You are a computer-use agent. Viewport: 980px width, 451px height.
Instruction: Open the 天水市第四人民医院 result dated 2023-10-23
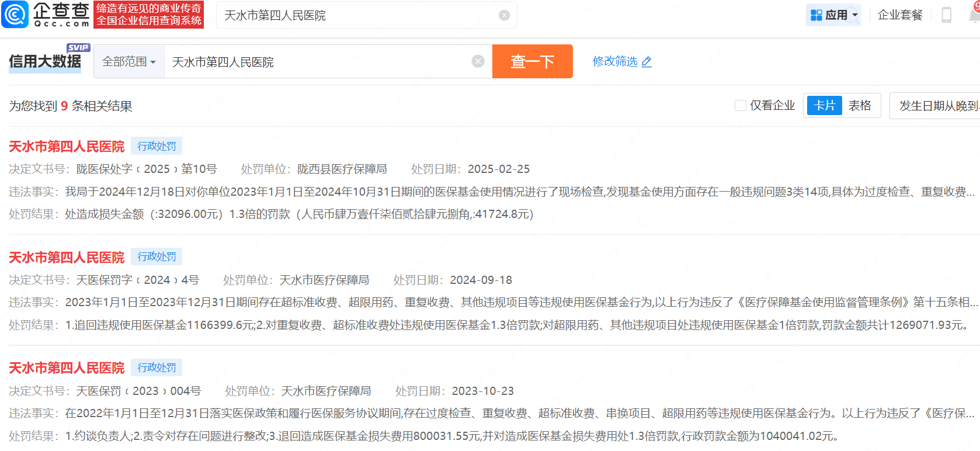(x=67, y=367)
